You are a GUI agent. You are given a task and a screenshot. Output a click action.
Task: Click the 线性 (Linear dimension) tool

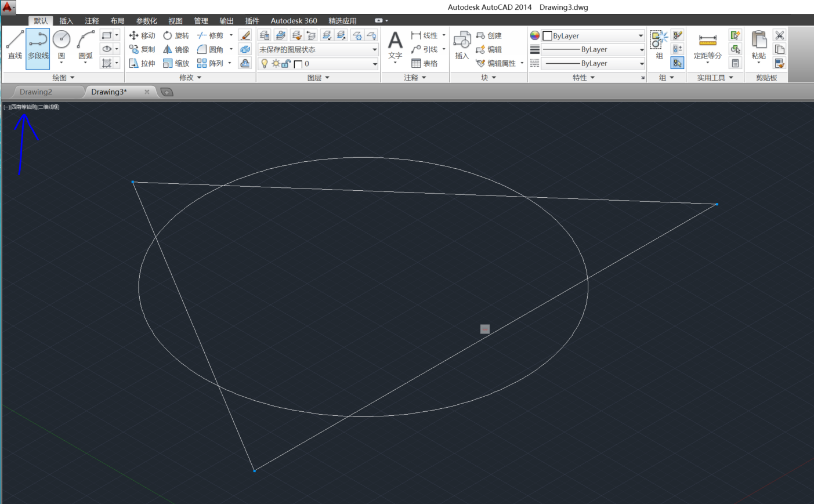(x=425, y=35)
